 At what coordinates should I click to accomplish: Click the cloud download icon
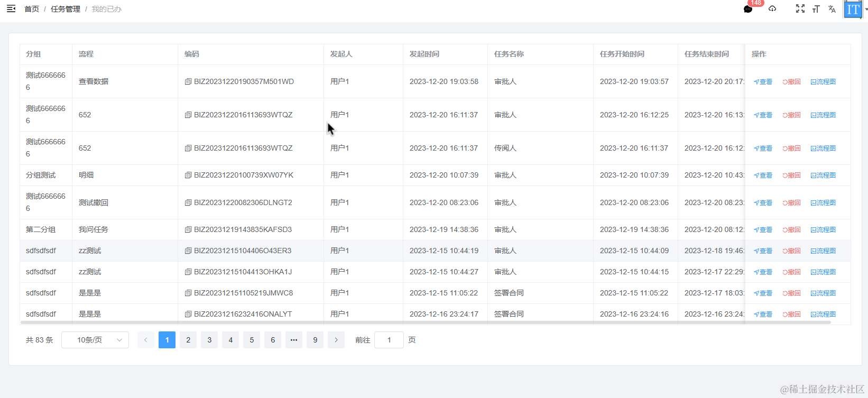[x=772, y=9]
